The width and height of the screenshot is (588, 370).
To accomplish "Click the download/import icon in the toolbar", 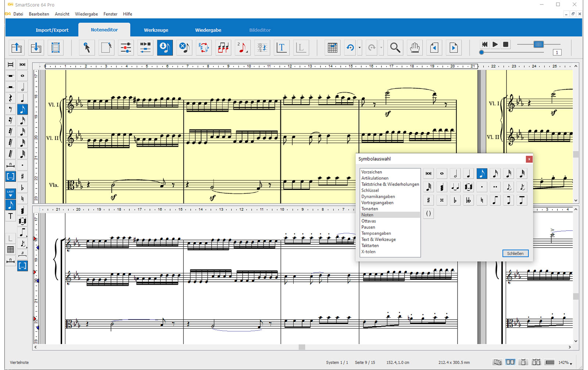I will (36, 48).
